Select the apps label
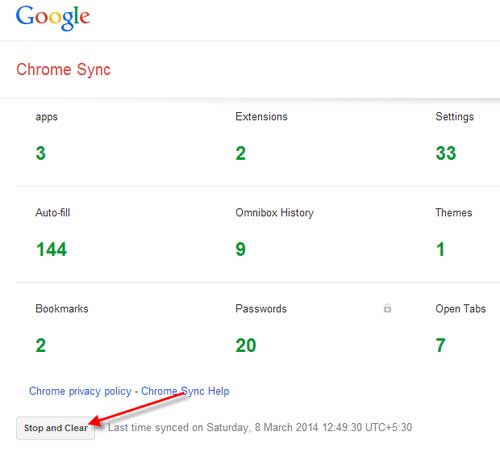The height and width of the screenshot is (465, 500). (47, 117)
